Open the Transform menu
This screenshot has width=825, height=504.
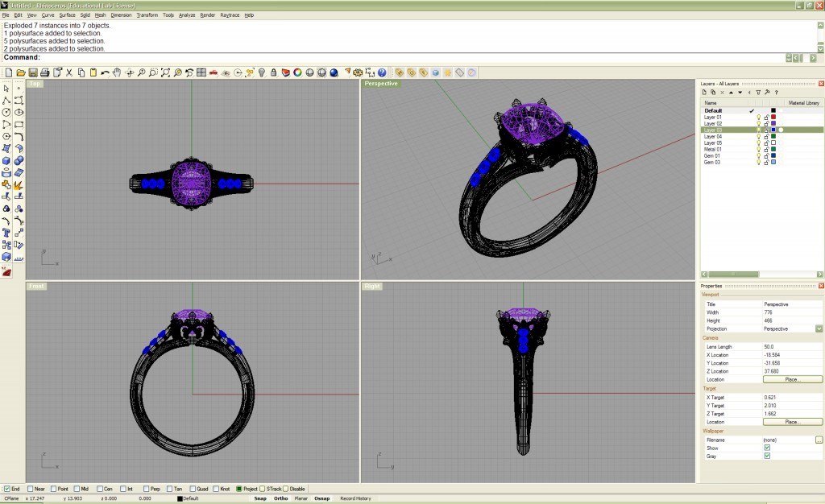coord(147,15)
